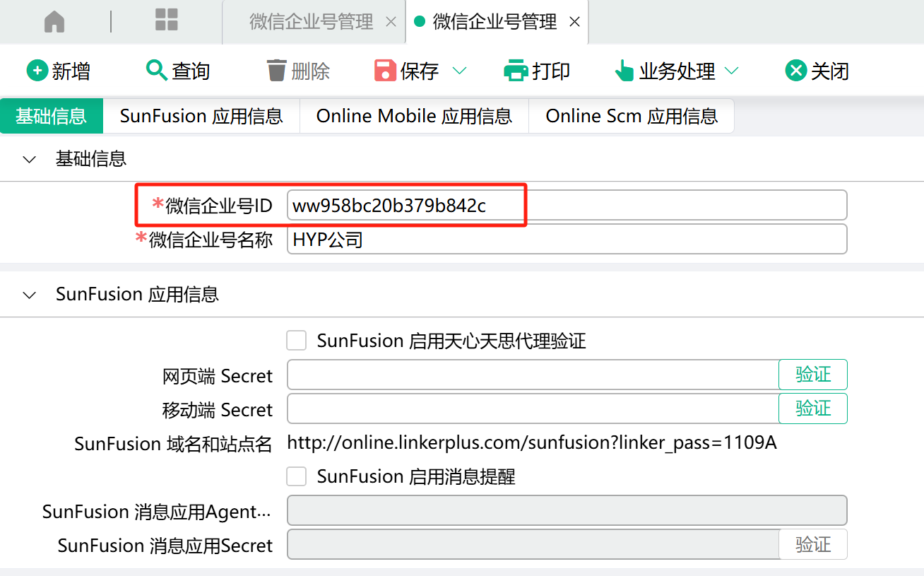
Task: Check SunFusion 启用消息提醒 option
Action: tap(297, 476)
